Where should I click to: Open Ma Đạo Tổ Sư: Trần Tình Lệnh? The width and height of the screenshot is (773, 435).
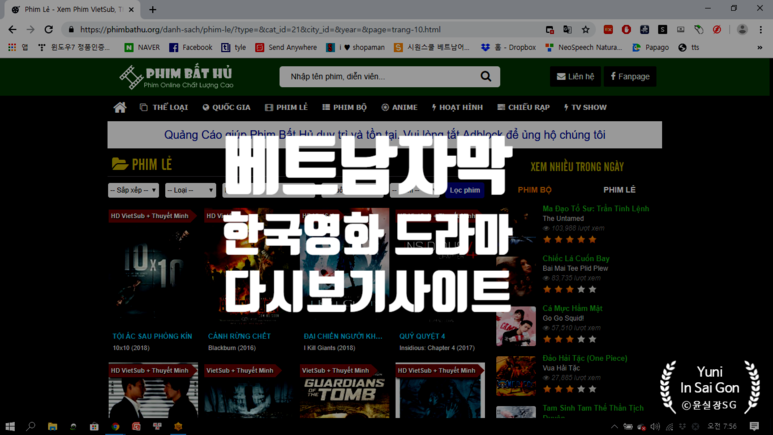(596, 209)
